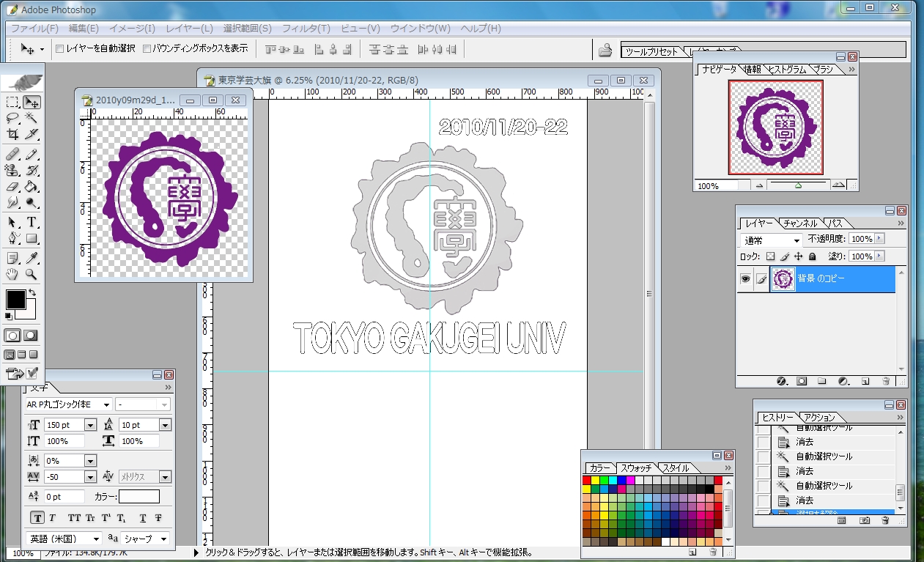924x562 pixels.
Task: Open the フィルタ(T) menu
Action: click(306, 29)
